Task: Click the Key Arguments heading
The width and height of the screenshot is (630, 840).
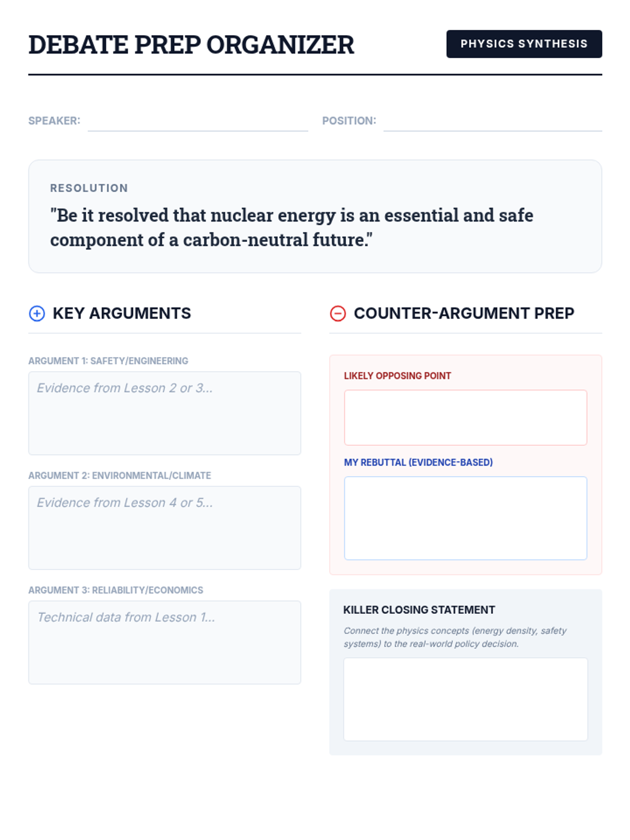Action: tap(122, 313)
